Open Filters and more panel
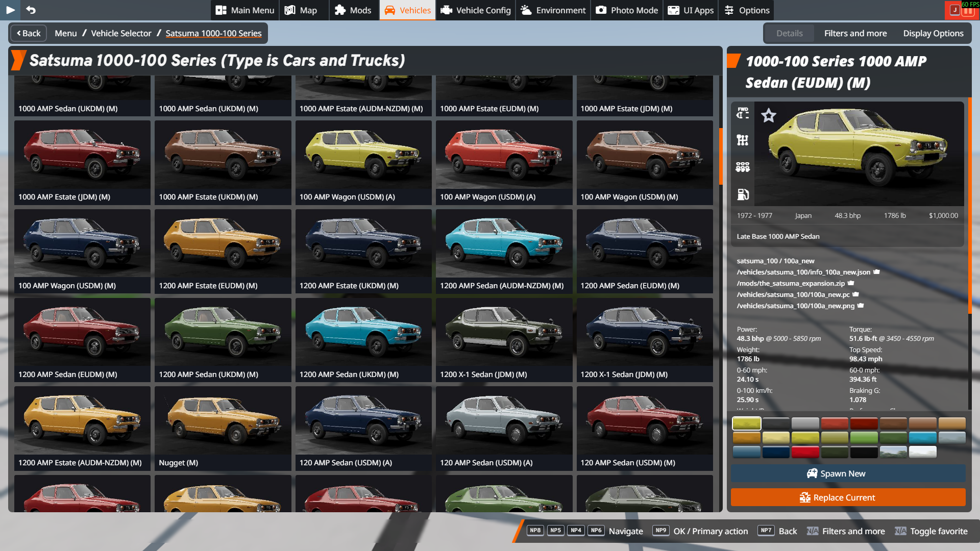 pyautogui.click(x=855, y=33)
